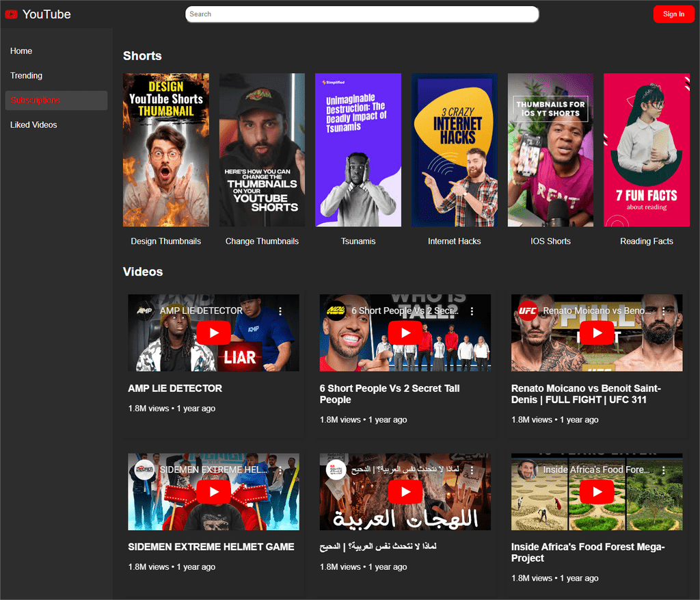700x600 pixels.
Task: Click the Sign In button
Action: pos(673,14)
